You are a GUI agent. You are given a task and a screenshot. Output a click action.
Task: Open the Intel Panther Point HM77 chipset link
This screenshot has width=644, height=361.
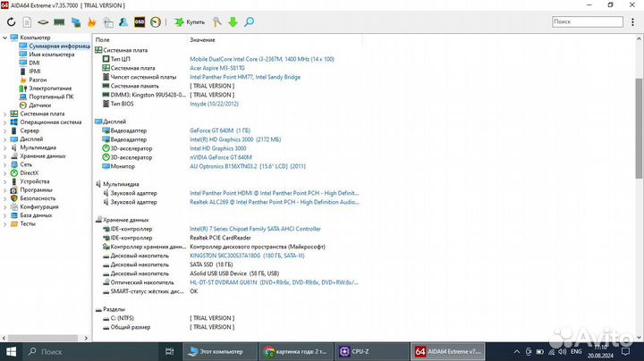[x=245, y=77]
